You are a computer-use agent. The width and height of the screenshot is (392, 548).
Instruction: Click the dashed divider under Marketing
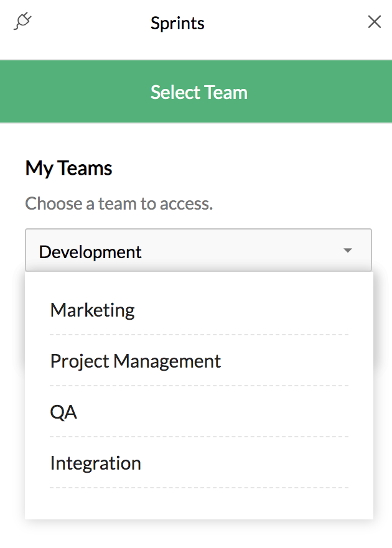click(x=199, y=335)
